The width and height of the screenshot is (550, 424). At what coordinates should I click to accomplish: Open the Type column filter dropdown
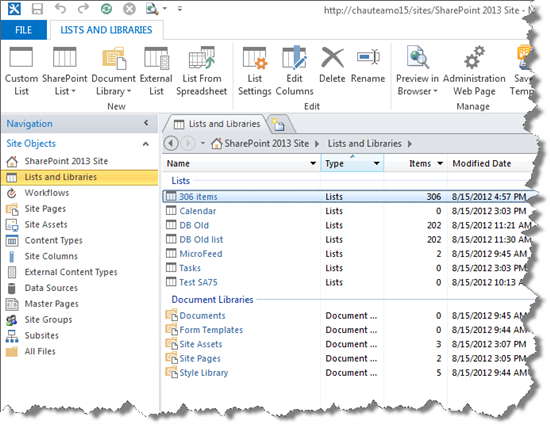coord(376,163)
